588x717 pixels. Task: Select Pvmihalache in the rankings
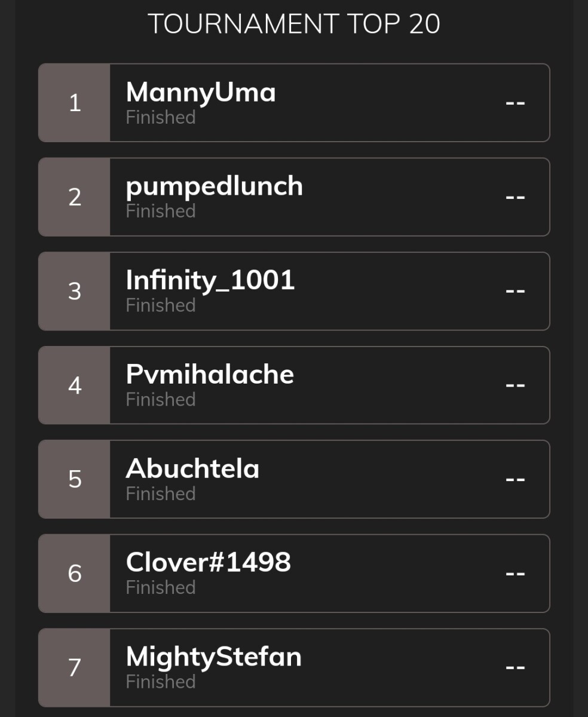294,385
